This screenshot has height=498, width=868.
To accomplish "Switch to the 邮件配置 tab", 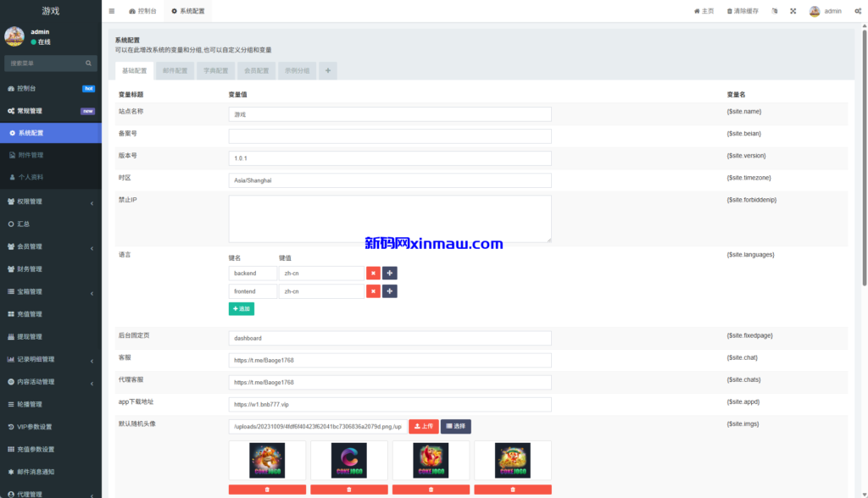I will pos(175,70).
